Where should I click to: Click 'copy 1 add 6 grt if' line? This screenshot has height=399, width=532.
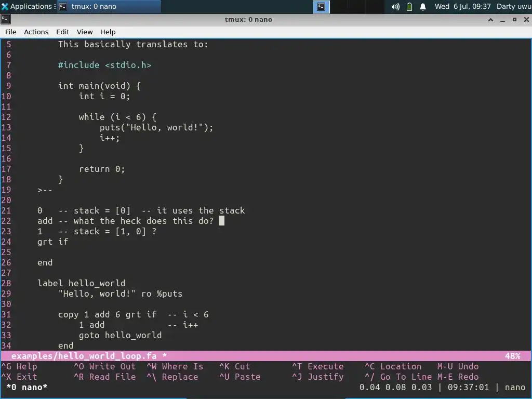[x=107, y=314]
